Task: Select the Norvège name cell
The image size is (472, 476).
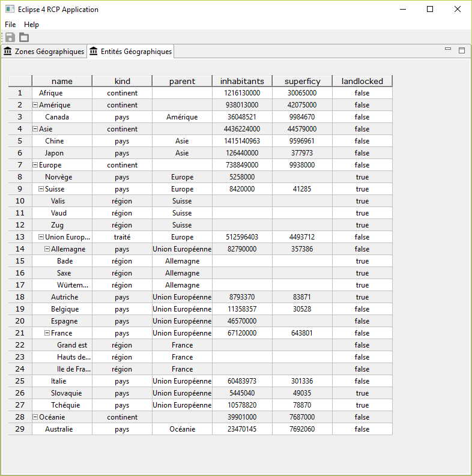Action: pos(62,177)
